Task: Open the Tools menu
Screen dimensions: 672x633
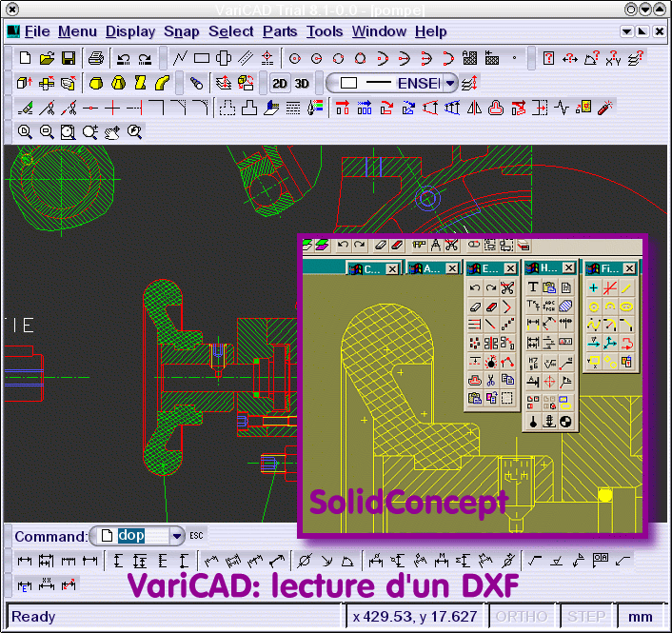Action: tap(325, 31)
